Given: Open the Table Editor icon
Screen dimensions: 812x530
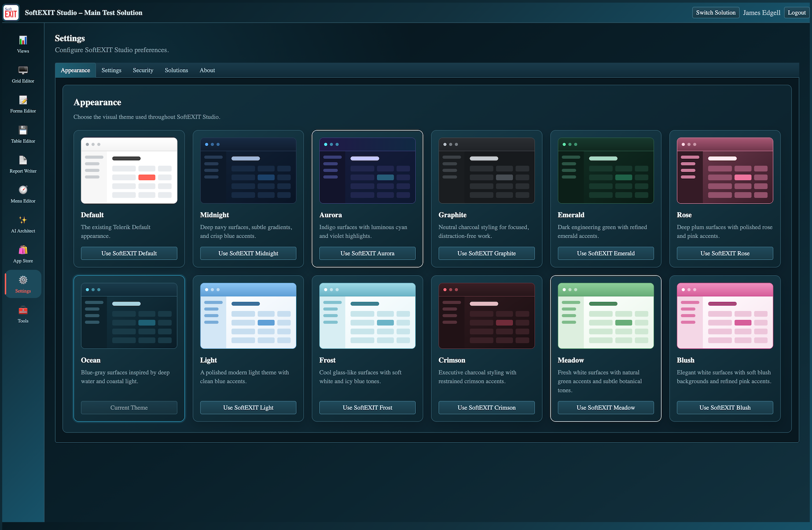Looking at the screenshot, I should [x=23, y=130].
